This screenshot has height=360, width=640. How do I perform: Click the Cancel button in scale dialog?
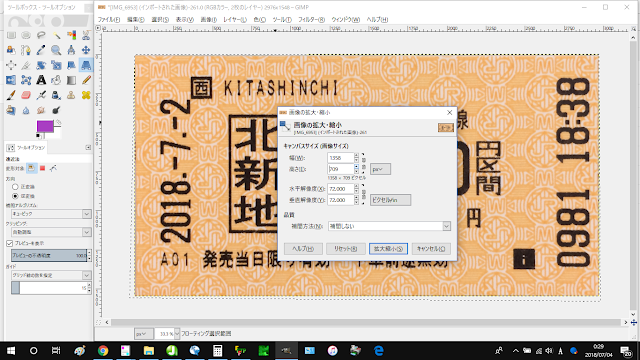[x=431, y=249]
